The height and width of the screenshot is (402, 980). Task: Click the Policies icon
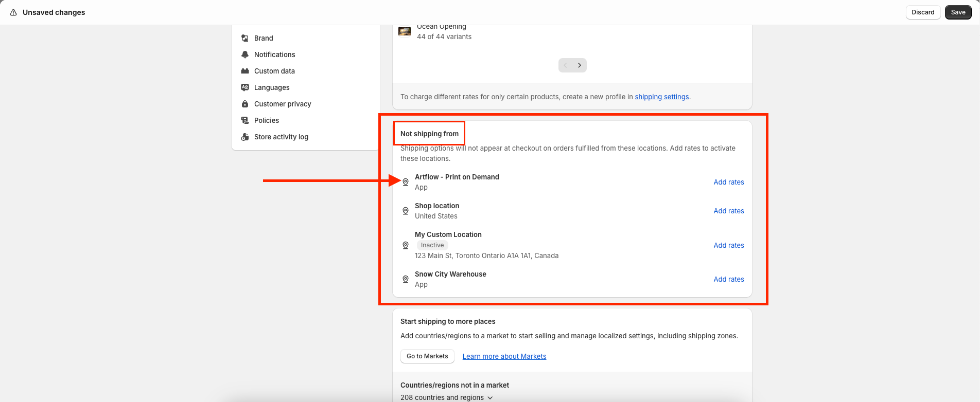click(x=245, y=120)
